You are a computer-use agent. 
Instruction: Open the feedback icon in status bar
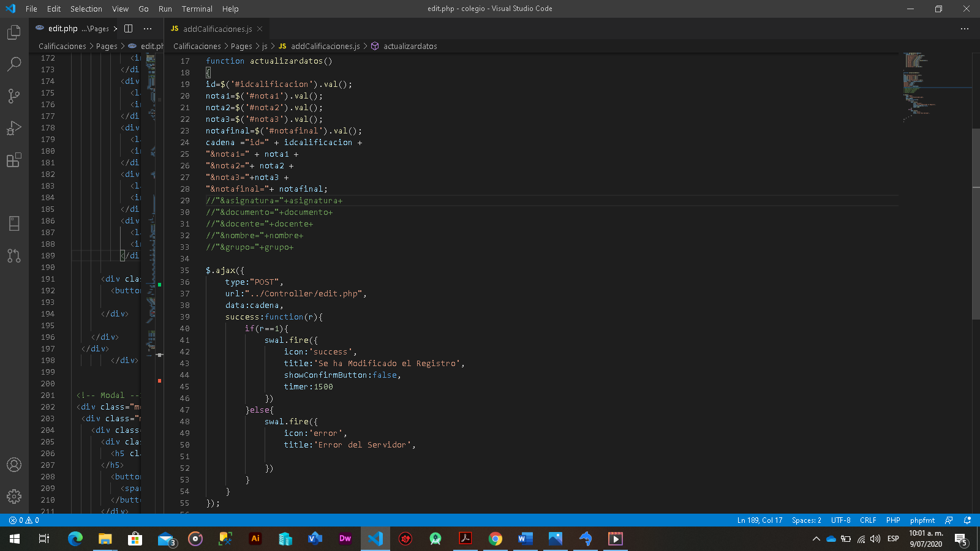click(x=949, y=520)
